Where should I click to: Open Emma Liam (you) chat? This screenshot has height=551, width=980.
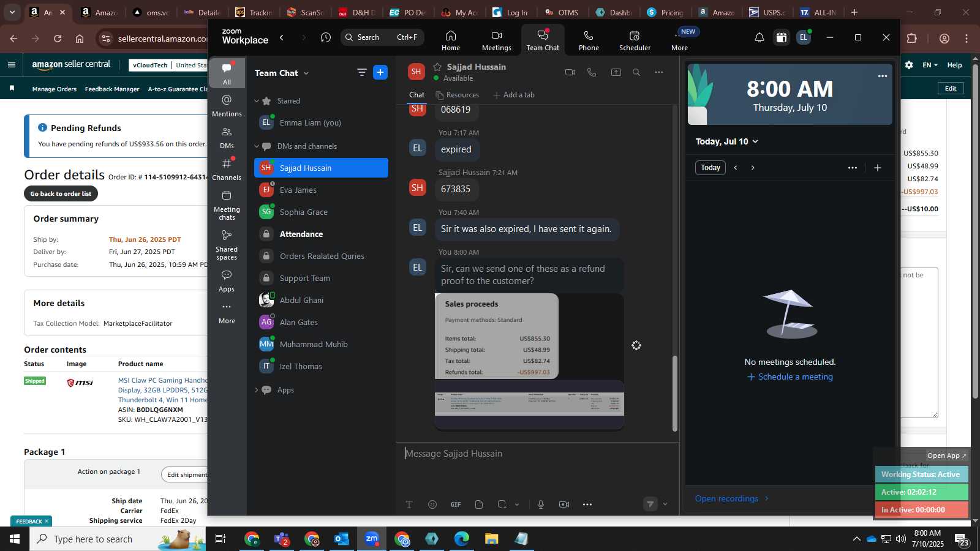[321, 122]
